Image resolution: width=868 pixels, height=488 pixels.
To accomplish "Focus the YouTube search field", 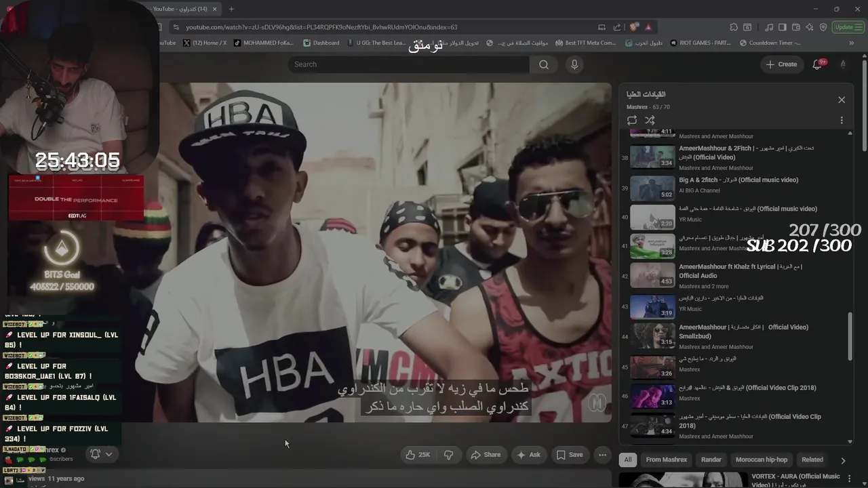I will [409, 64].
